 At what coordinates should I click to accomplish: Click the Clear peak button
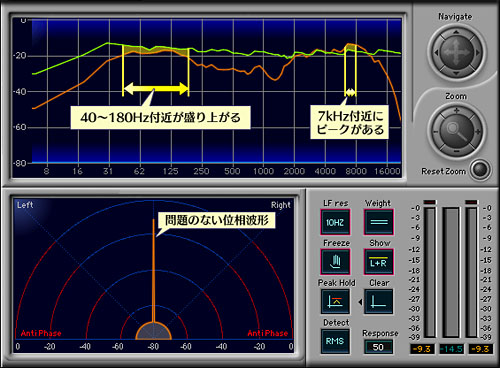click(x=379, y=301)
